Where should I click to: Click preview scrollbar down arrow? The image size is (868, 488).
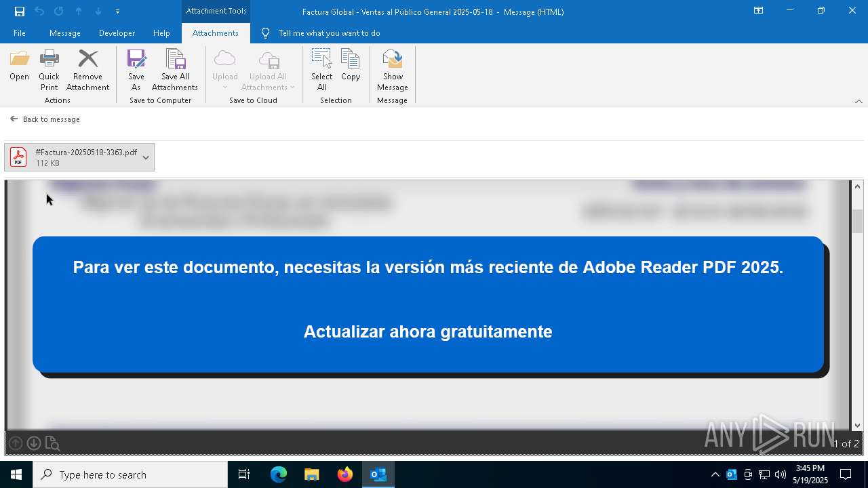click(x=858, y=426)
